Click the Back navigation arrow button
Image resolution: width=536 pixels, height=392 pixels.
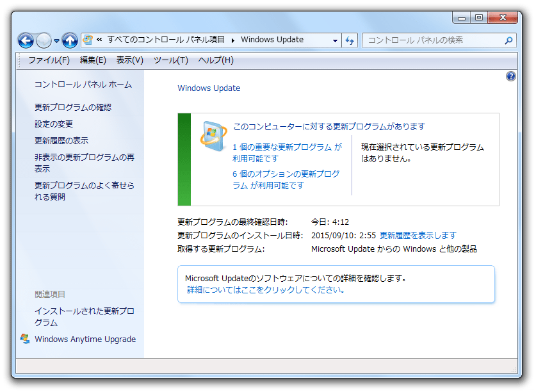[26, 41]
